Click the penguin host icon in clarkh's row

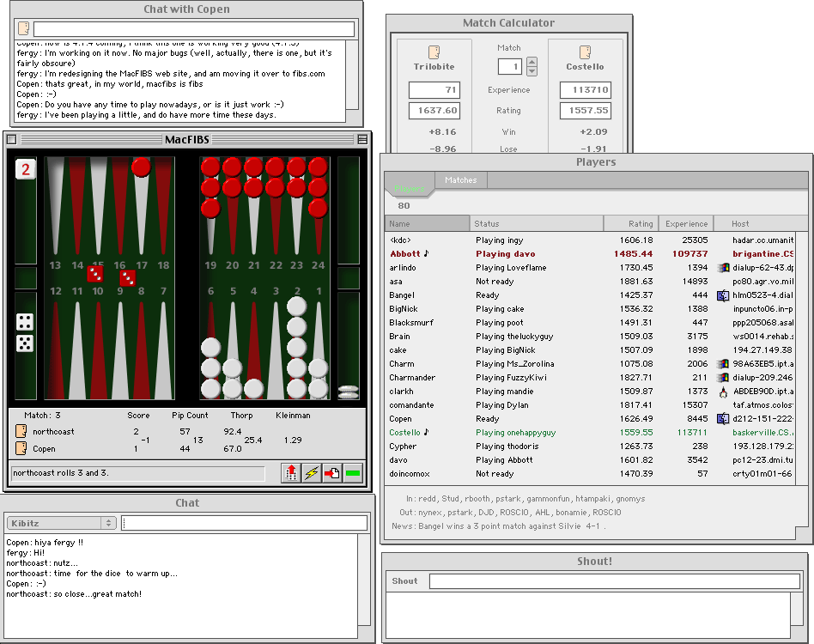[x=723, y=392]
